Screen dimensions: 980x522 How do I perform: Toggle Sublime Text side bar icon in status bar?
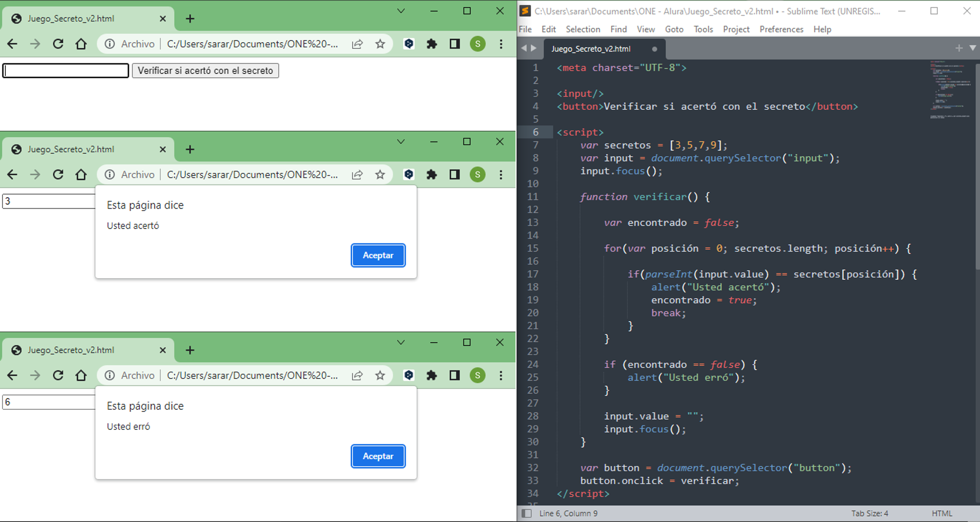point(527,513)
